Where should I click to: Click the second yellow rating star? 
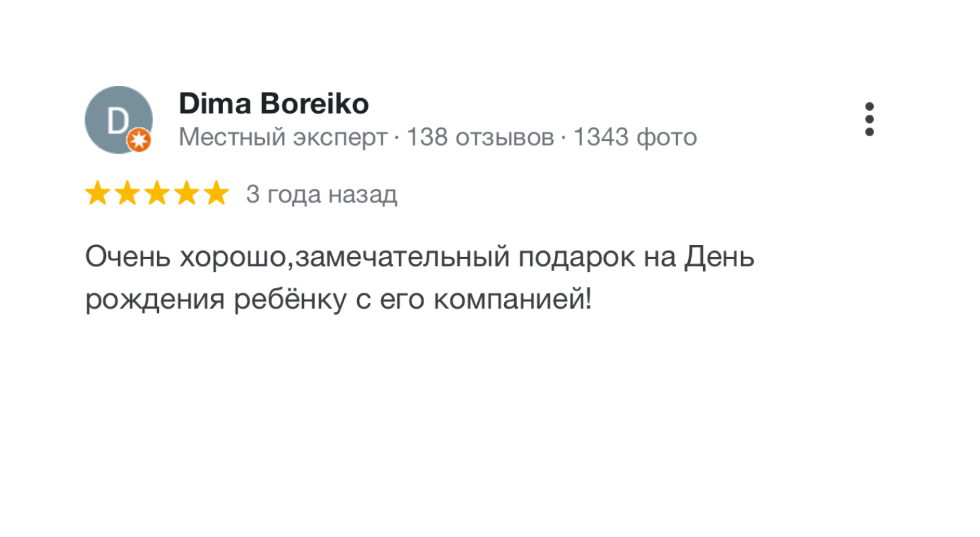click(x=128, y=194)
